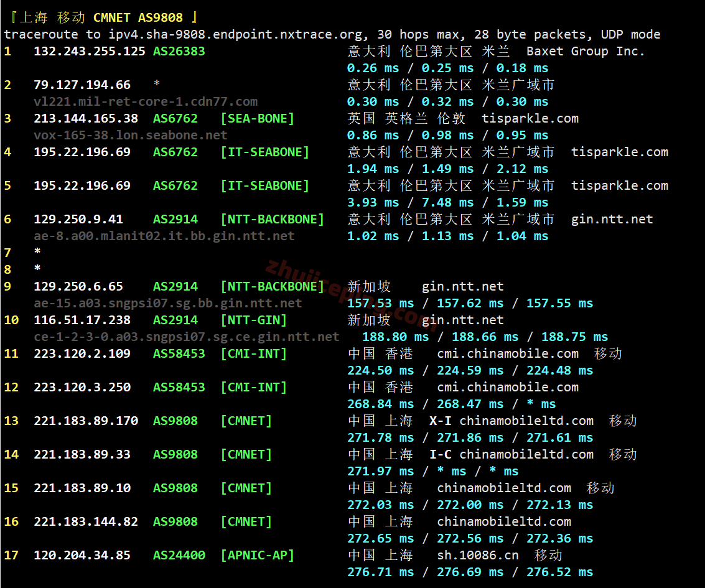Image resolution: width=705 pixels, height=588 pixels.
Task: Click IP address 221.183.144.82
Action: pyautogui.click(x=86, y=521)
